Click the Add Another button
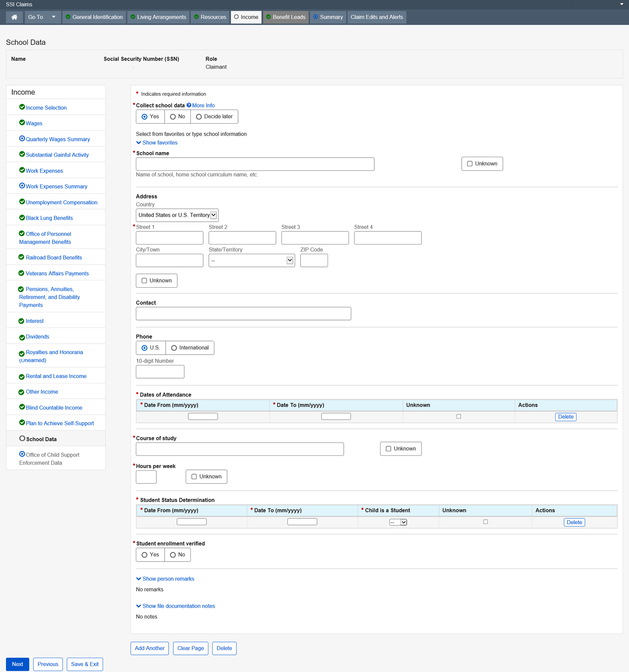Viewport: 629px width, 672px height. [x=149, y=648]
